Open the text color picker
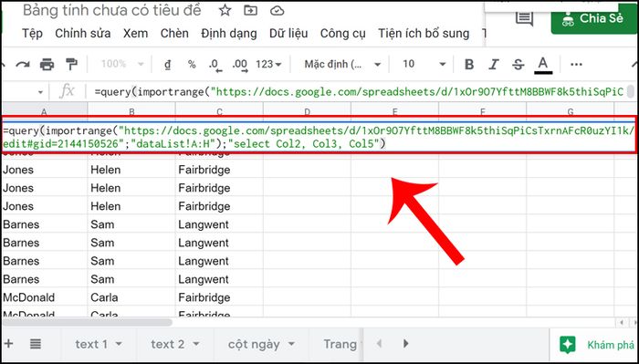The image size is (639, 364). [x=542, y=65]
